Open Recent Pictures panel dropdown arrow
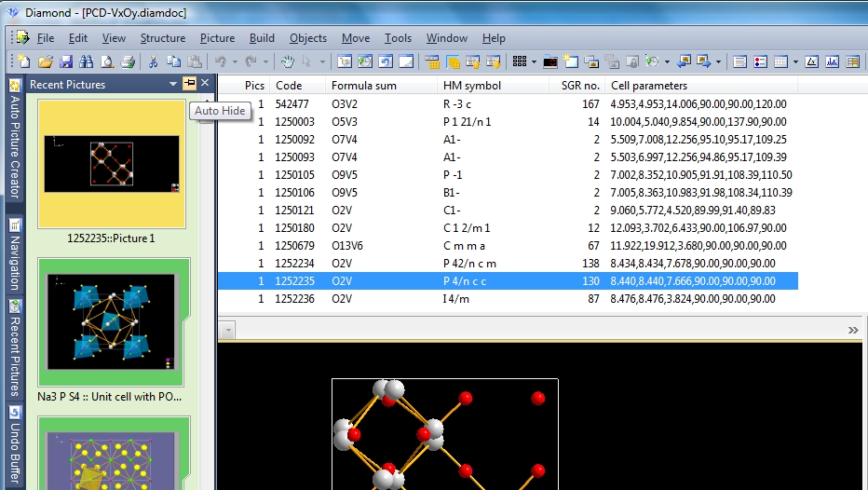 click(x=173, y=84)
